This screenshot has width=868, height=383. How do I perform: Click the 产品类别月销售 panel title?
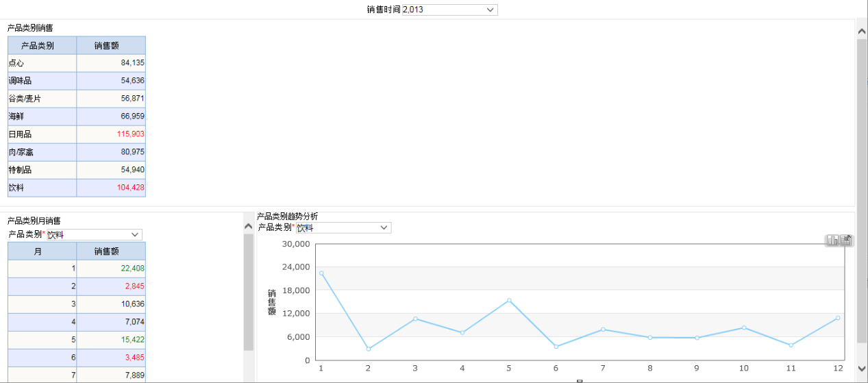(x=34, y=221)
